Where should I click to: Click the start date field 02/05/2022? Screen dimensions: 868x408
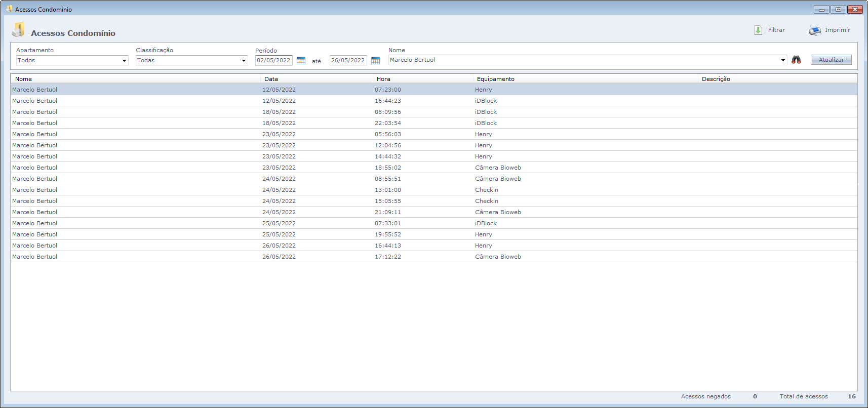[x=273, y=60]
